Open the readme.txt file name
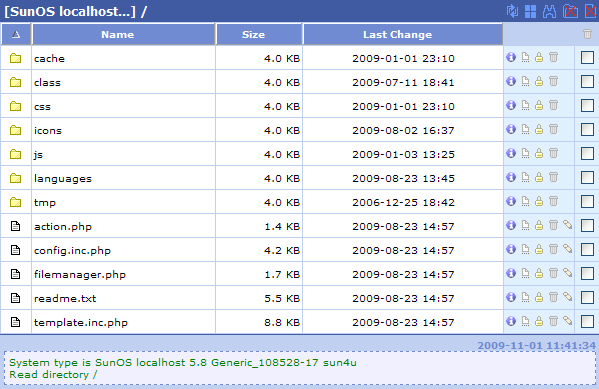 coord(65,298)
